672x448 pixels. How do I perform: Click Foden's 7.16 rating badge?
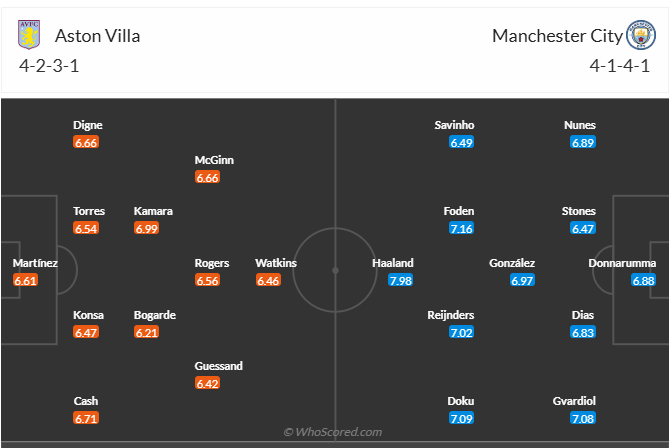[x=461, y=229]
